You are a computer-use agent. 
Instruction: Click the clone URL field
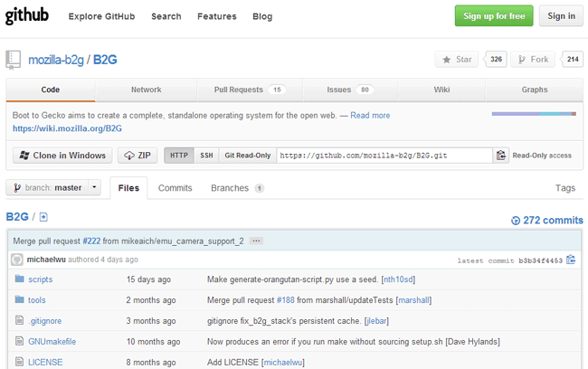click(x=384, y=156)
